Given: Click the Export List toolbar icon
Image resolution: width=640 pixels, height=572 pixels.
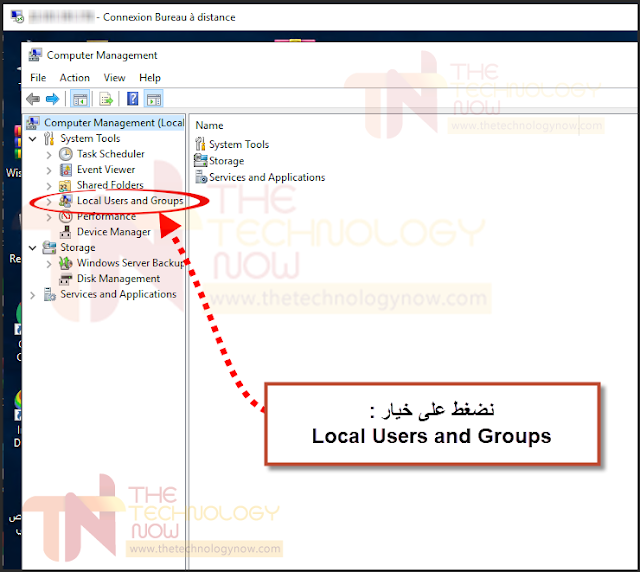Looking at the screenshot, I should click(x=106, y=99).
